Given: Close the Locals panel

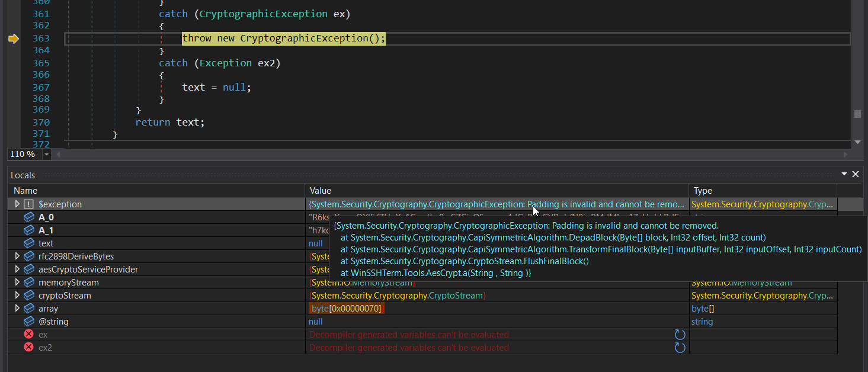Looking at the screenshot, I should [x=855, y=175].
